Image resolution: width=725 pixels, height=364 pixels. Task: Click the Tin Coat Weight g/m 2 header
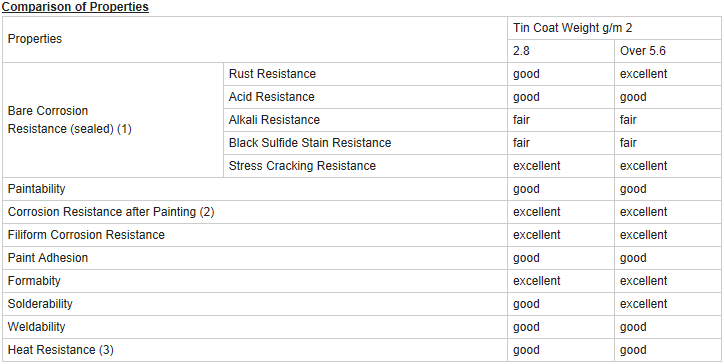(x=614, y=28)
